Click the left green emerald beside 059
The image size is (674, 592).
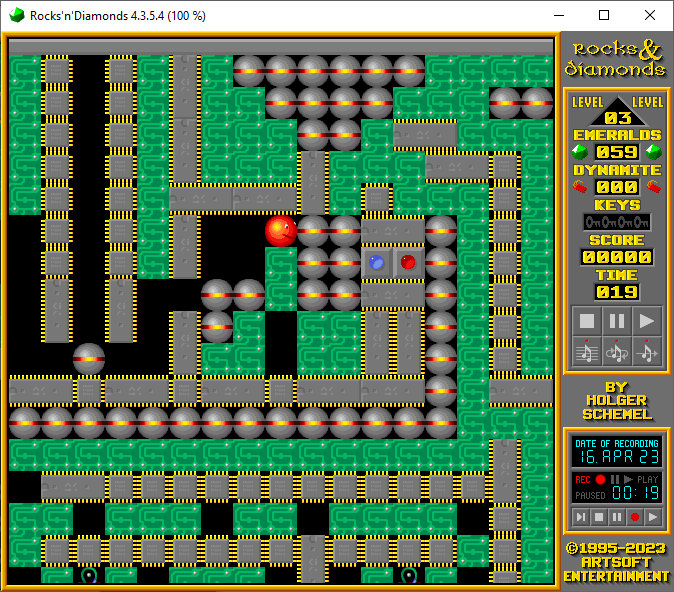pyautogui.click(x=579, y=152)
